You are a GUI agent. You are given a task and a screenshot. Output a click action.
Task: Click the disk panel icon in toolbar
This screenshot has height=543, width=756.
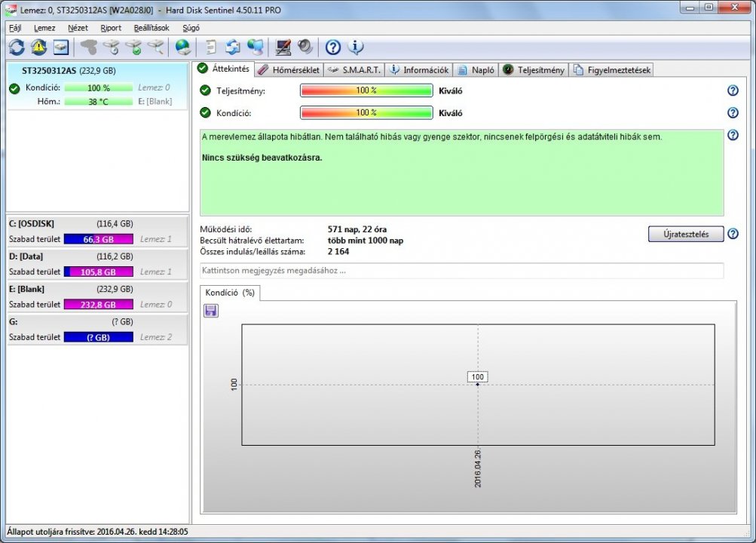[61, 47]
